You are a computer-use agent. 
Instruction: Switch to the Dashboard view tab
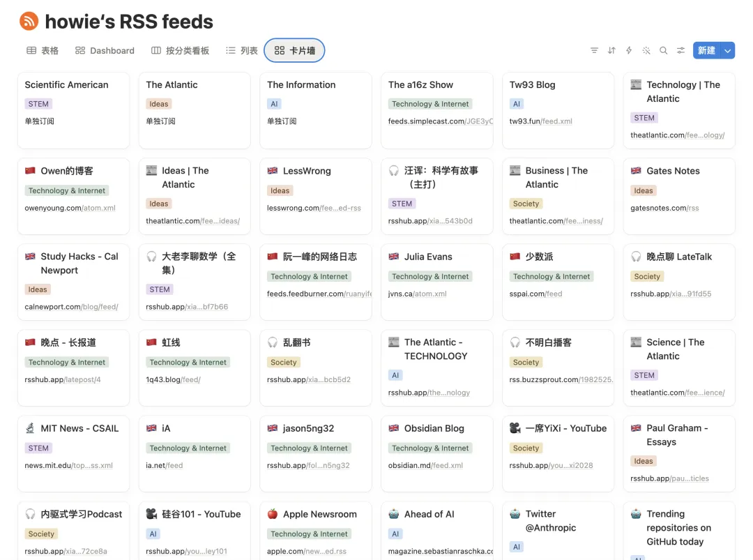tap(105, 50)
